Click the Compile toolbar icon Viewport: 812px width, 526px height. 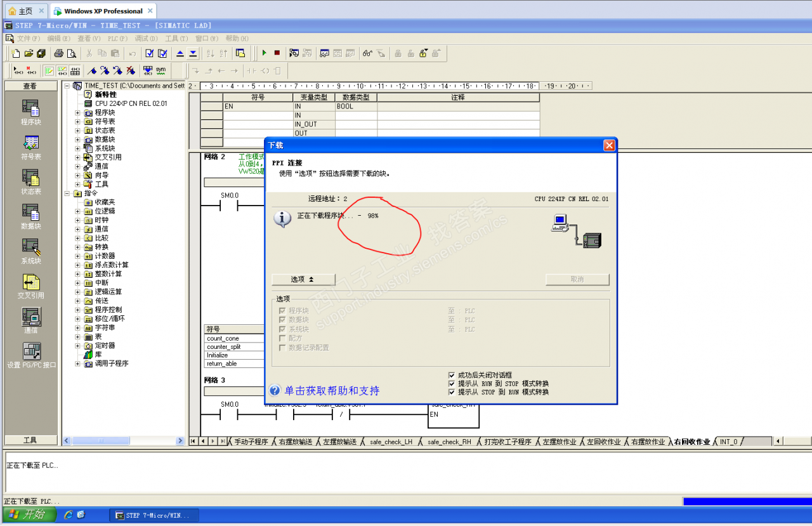(150, 53)
